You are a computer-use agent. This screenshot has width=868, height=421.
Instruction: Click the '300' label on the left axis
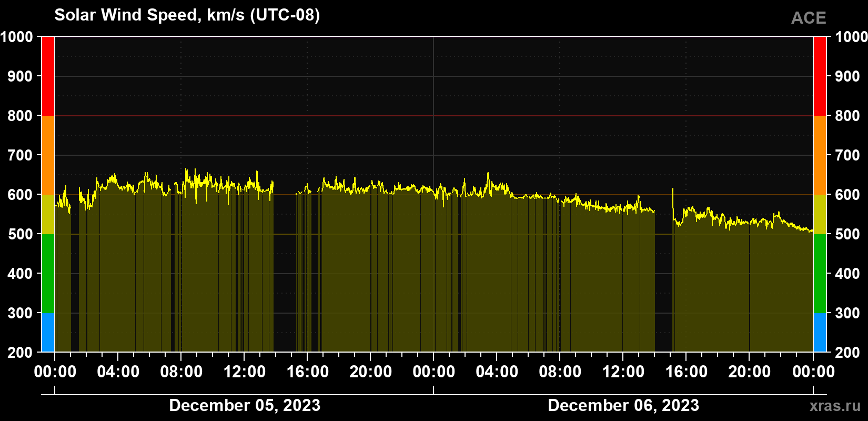(21, 313)
